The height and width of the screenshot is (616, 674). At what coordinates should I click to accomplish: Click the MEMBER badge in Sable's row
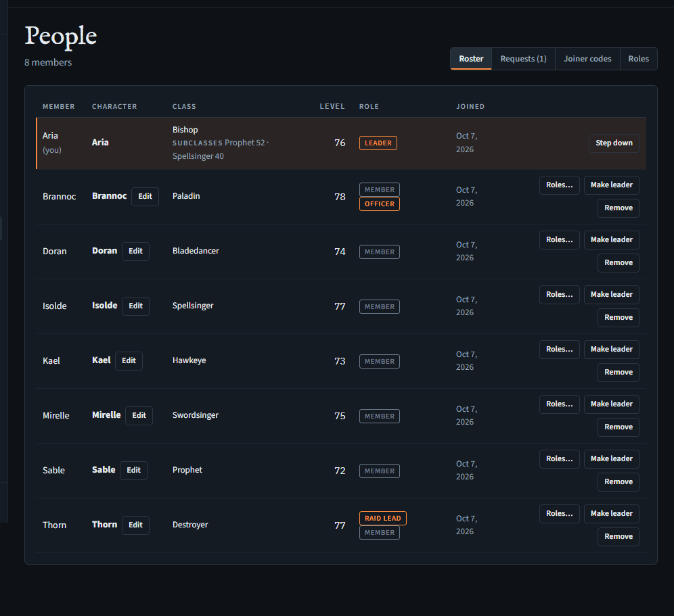pyautogui.click(x=379, y=471)
